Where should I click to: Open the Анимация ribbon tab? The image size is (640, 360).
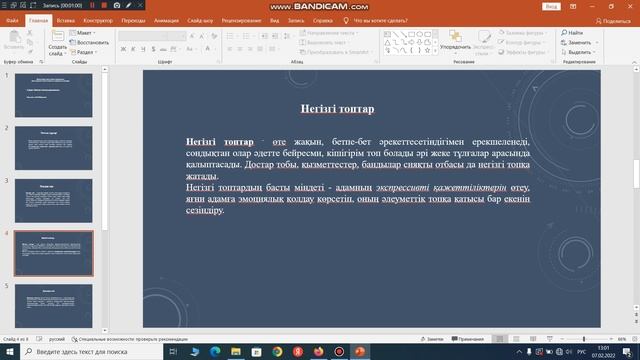coord(166,20)
